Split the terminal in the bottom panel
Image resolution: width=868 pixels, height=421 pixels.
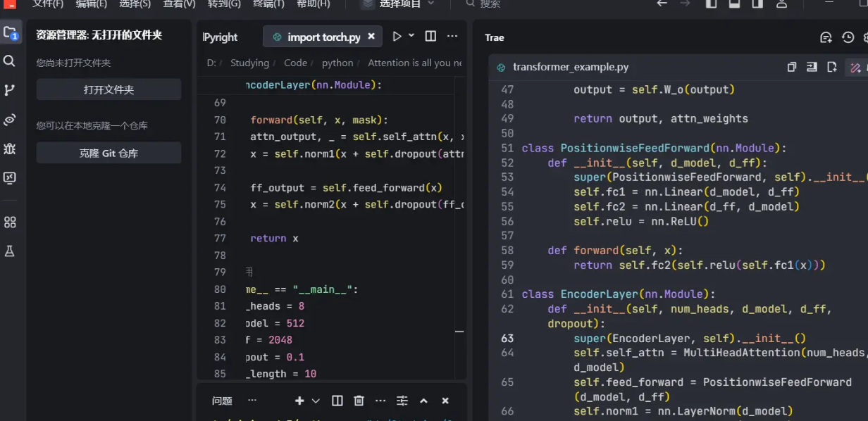pos(337,401)
